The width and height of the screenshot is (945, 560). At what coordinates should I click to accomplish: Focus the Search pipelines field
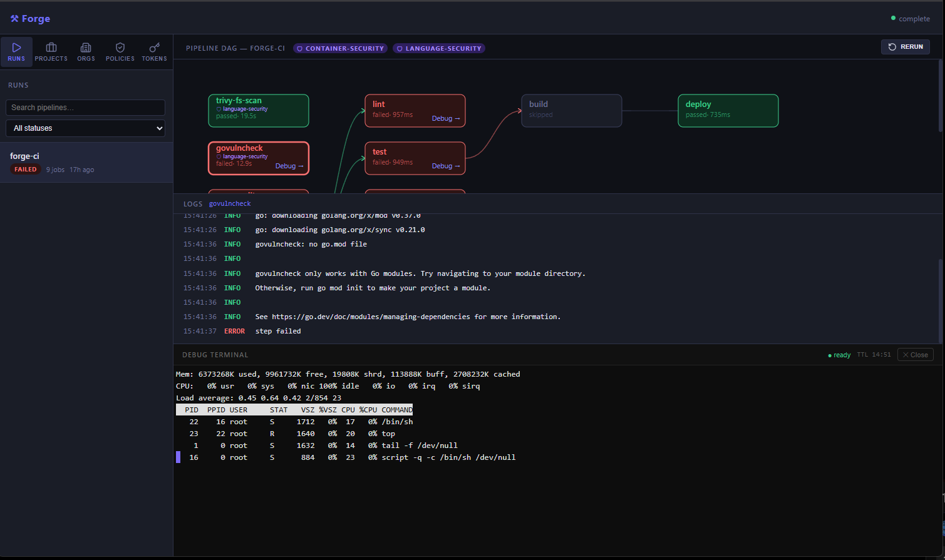tap(86, 108)
